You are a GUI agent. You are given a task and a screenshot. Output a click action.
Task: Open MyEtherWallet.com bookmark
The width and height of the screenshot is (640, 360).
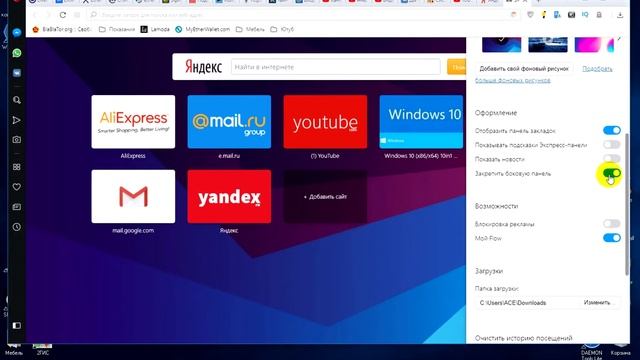tap(202, 29)
